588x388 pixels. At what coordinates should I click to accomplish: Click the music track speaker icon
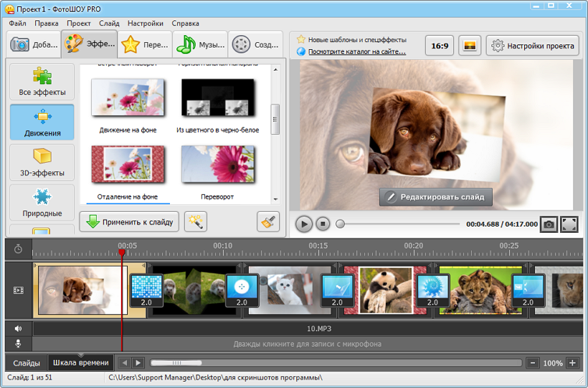tap(18, 329)
